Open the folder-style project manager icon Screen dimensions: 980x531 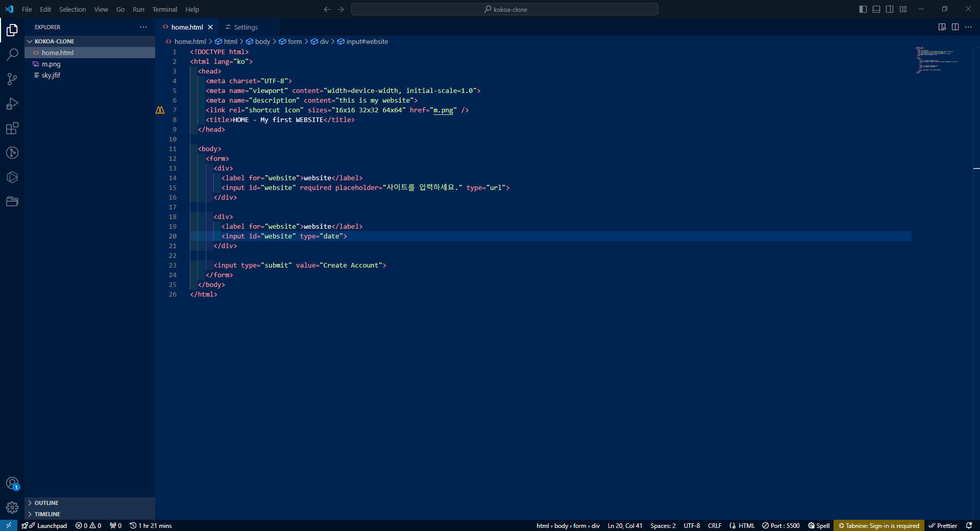pos(12,202)
